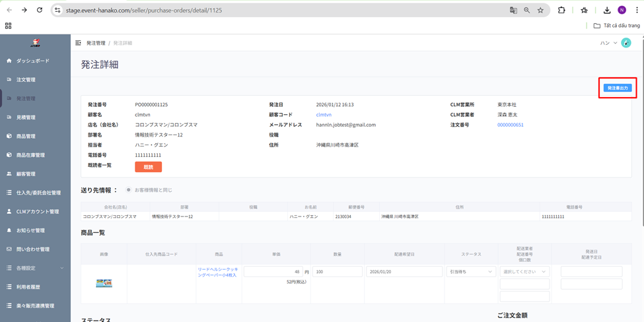The width and height of the screenshot is (644, 322).
Task: Click the sidebar collapse hamburger icon
Action: (78, 43)
